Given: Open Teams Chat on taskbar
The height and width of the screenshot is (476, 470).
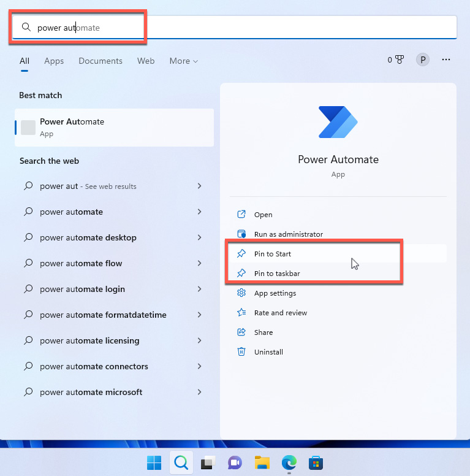Looking at the screenshot, I should coord(235,463).
